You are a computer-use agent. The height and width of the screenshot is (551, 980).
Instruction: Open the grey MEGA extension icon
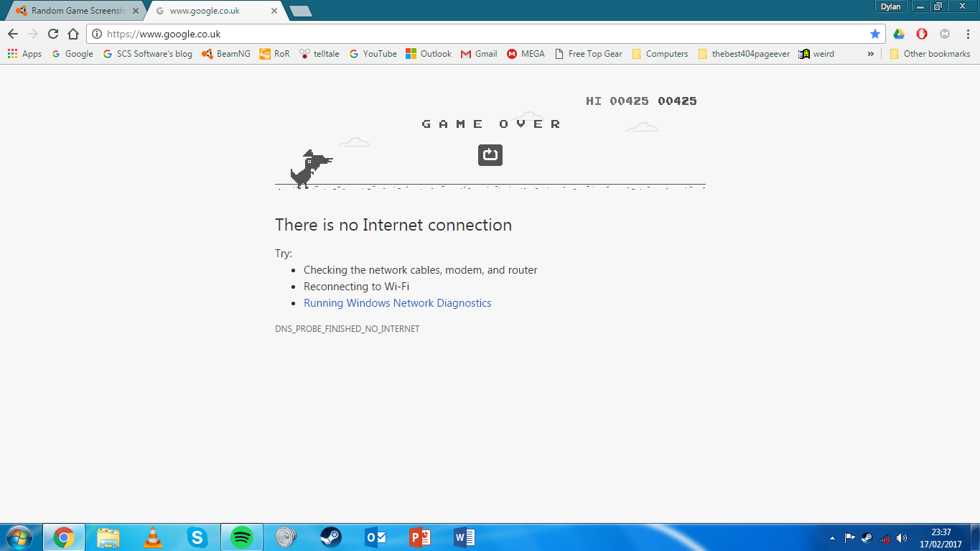tap(945, 34)
